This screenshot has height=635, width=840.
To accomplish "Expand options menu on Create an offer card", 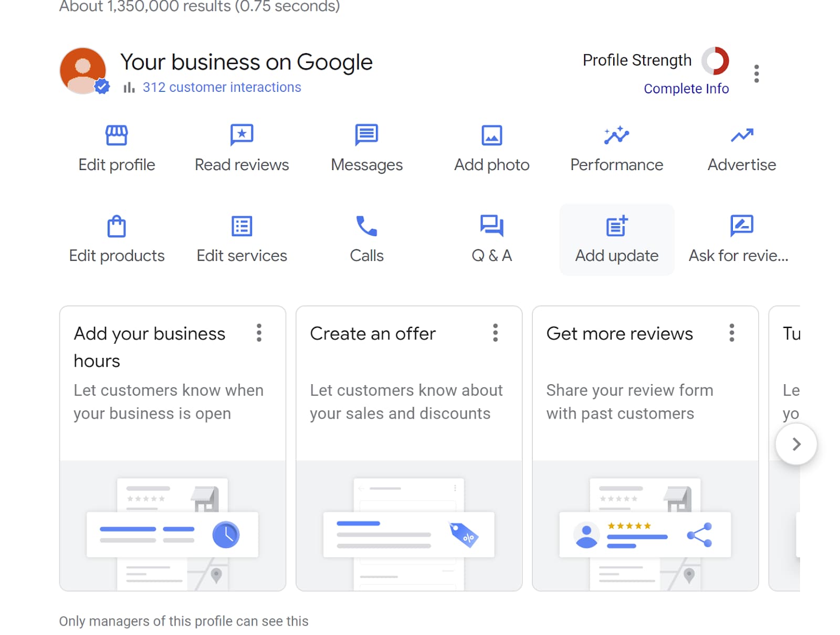I will (x=495, y=333).
